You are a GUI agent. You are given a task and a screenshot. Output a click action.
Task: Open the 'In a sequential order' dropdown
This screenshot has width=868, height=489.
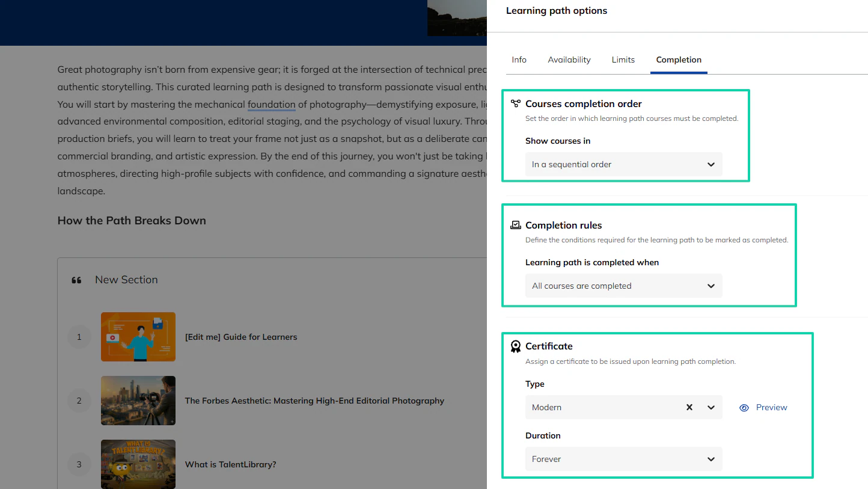coord(623,164)
